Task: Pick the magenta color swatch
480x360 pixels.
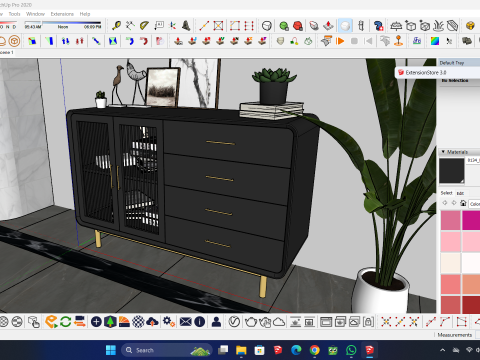Action: point(471,220)
